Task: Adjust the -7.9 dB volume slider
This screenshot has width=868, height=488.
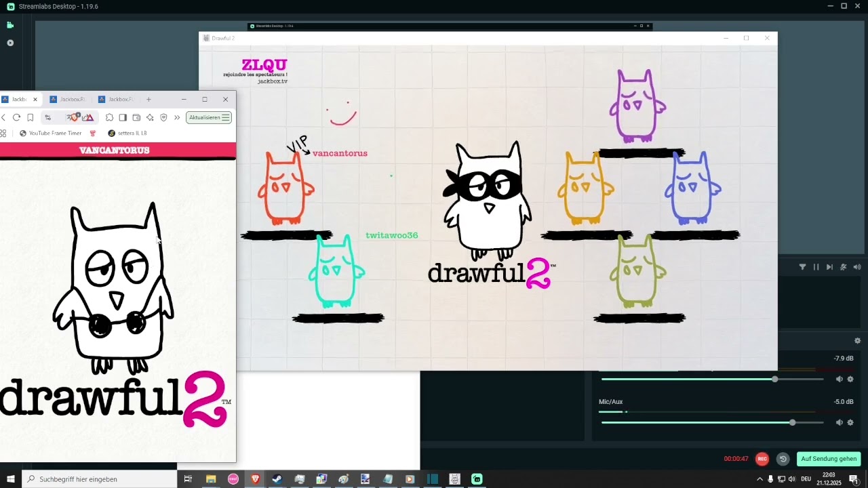Action: [x=712, y=379]
